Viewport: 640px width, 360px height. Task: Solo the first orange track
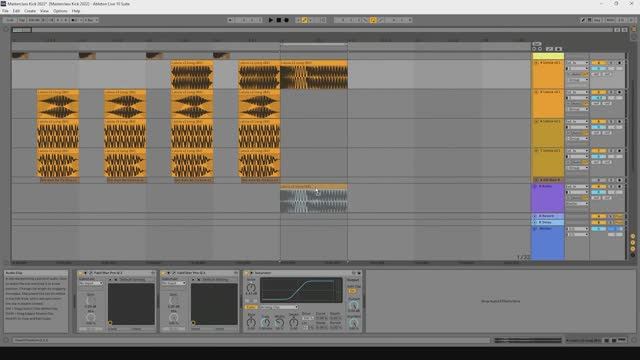pyautogui.click(x=611, y=63)
